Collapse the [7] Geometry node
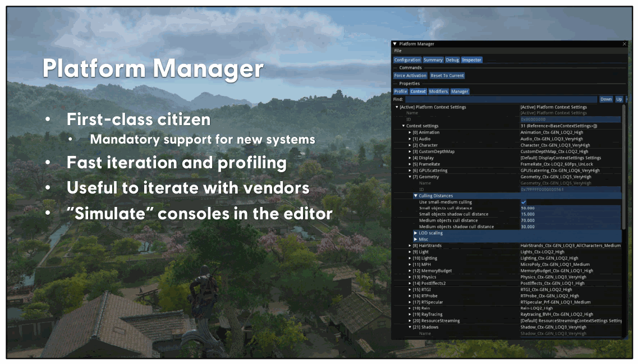638x364 pixels. [410, 177]
